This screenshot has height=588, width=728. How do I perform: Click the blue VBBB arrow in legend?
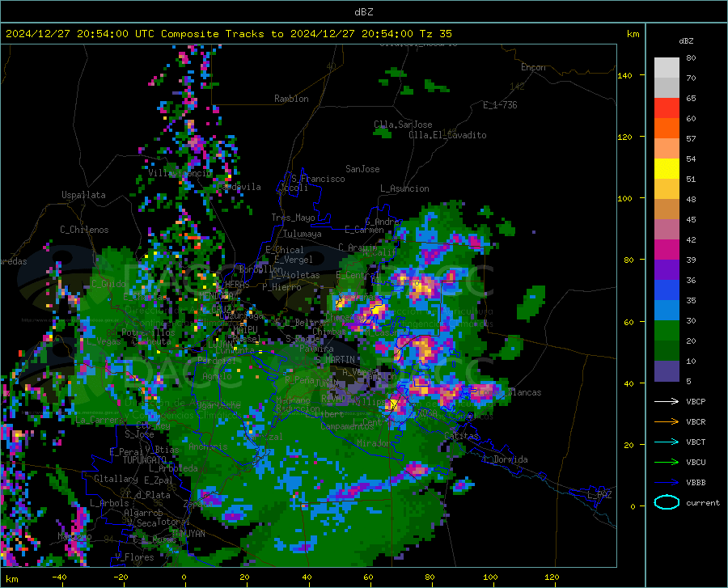click(667, 483)
